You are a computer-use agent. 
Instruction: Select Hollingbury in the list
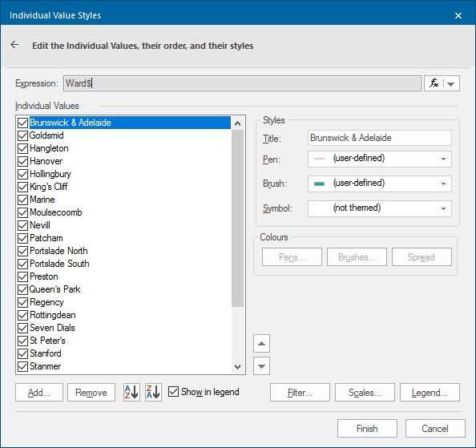(x=50, y=174)
